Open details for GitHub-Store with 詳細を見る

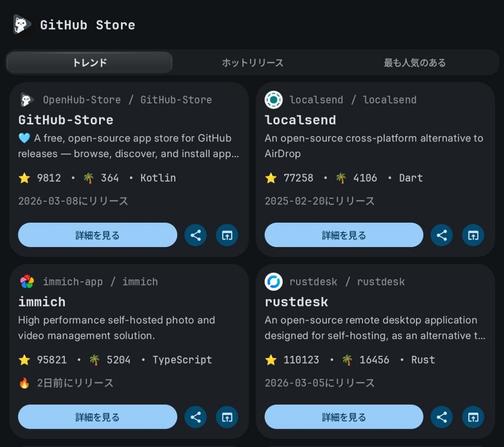(97, 235)
